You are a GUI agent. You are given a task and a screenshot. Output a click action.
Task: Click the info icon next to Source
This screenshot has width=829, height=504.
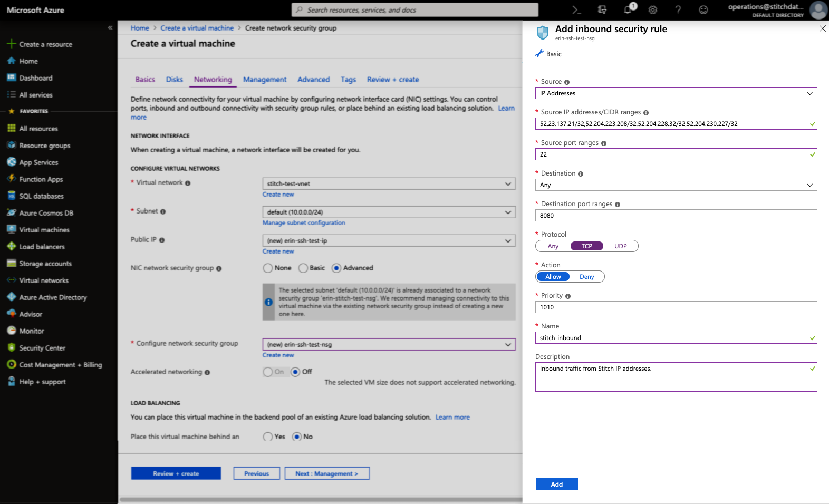[567, 82]
